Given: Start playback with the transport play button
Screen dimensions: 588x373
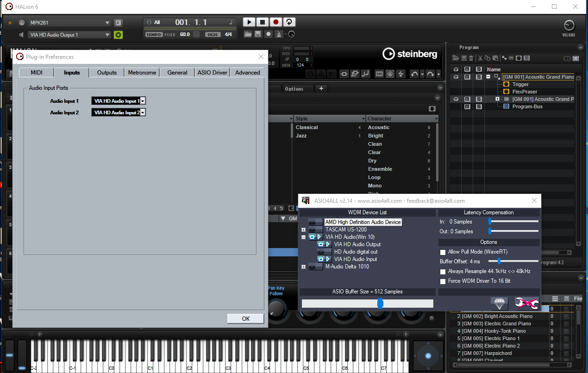Looking at the screenshot, I should [x=249, y=22].
